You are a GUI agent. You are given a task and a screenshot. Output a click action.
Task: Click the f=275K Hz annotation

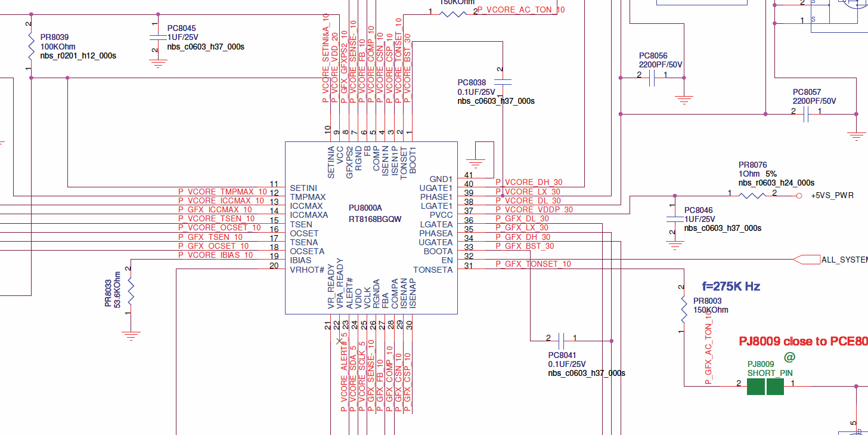pos(731,286)
